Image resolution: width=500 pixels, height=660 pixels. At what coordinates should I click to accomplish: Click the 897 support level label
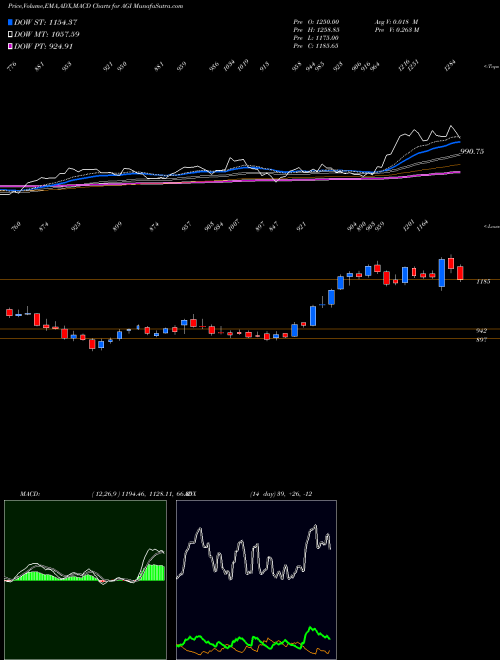pos(481,339)
